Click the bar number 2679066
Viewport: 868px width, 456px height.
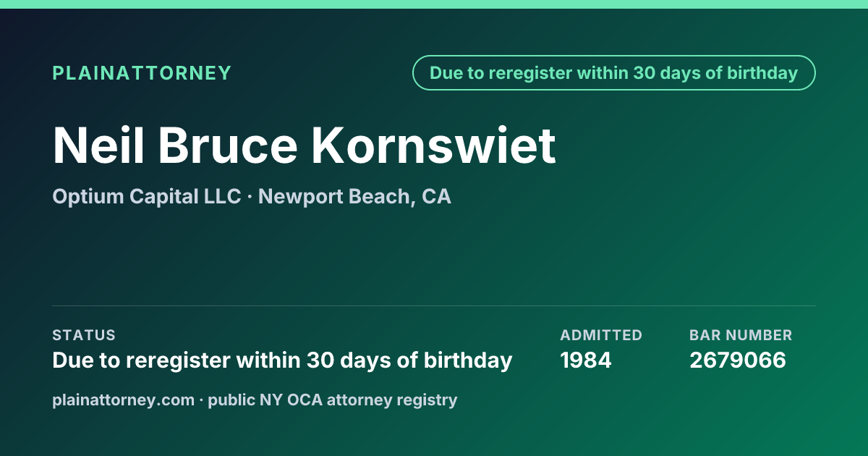point(738,360)
